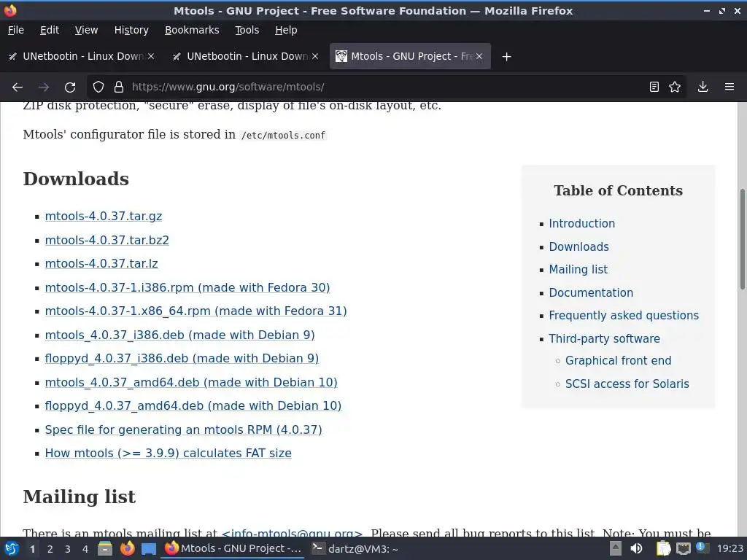
Task: Jump to Third-party software section
Action: coord(604,338)
